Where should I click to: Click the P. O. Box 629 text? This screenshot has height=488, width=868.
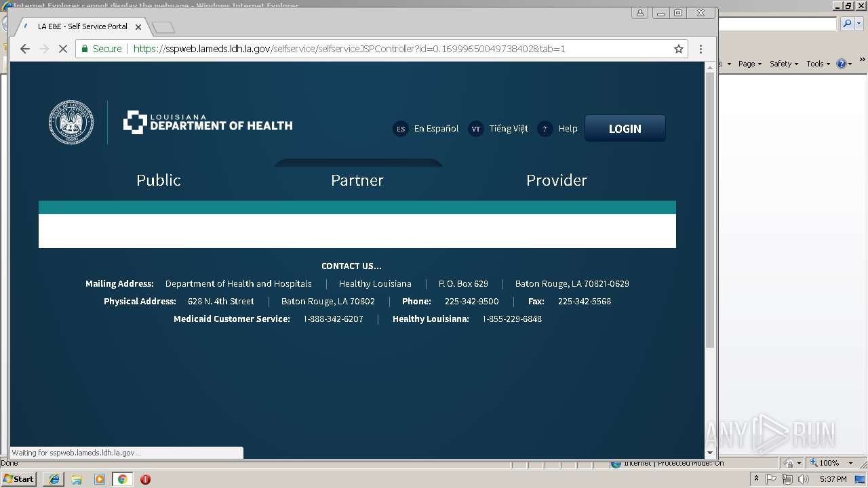click(x=463, y=284)
